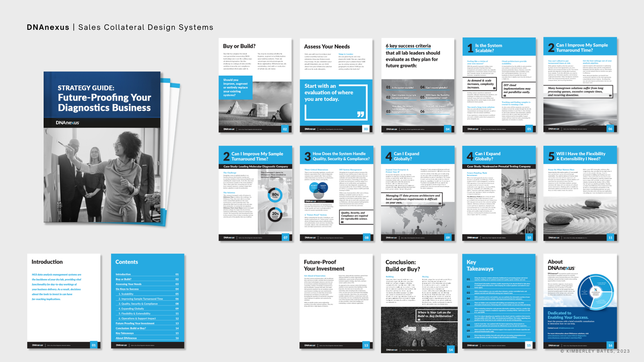Click the '© KIMBERLEY BATES, 2023' credit

coord(595,351)
